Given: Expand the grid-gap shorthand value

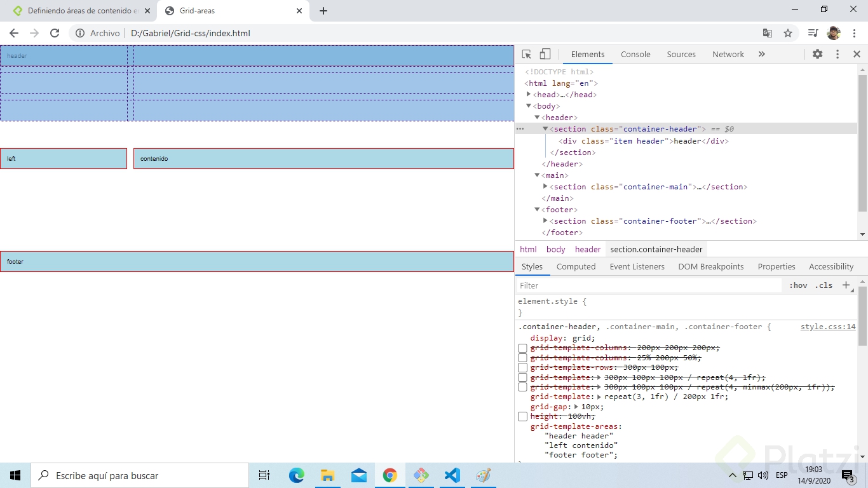Looking at the screenshot, I should coord(576,407).
